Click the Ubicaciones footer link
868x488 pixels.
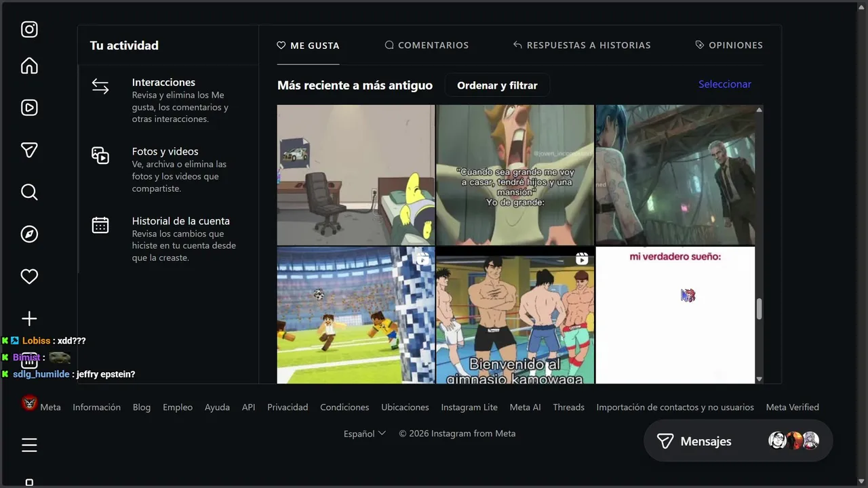click(x=405, y=407)
